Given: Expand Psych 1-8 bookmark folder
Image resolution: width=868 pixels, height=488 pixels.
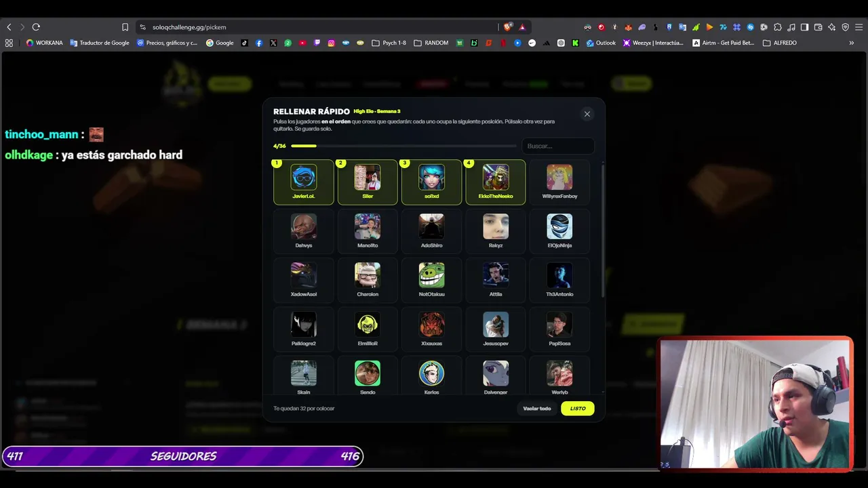Looking at the screenshot, I should (389, 43).
